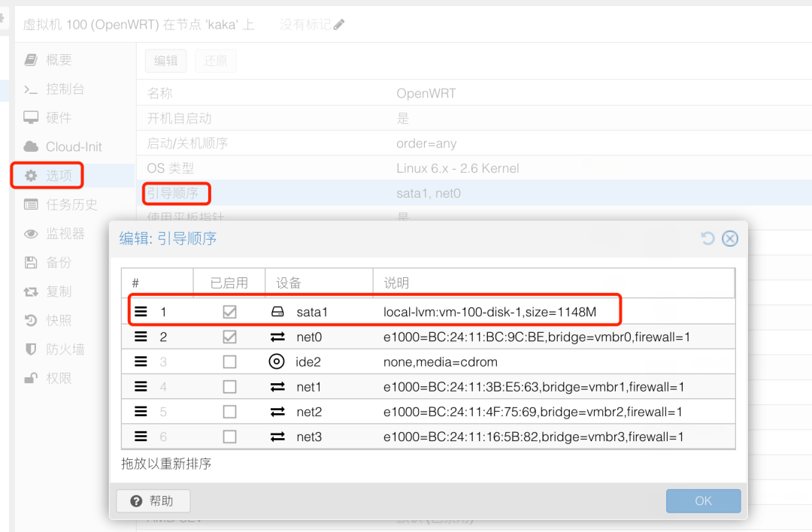Click the network arrows icon beside net0
812x532 pixels.
tap(277, 337)
